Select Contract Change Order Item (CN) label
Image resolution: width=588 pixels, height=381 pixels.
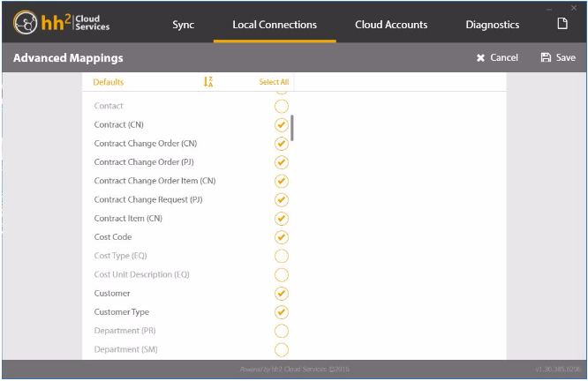pos(155,181)
